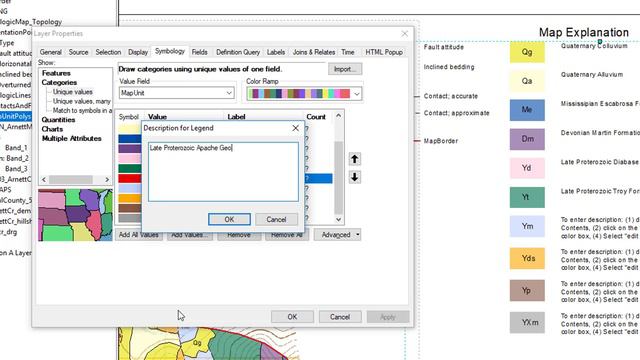Click OK in Layer Properties window

292,317
